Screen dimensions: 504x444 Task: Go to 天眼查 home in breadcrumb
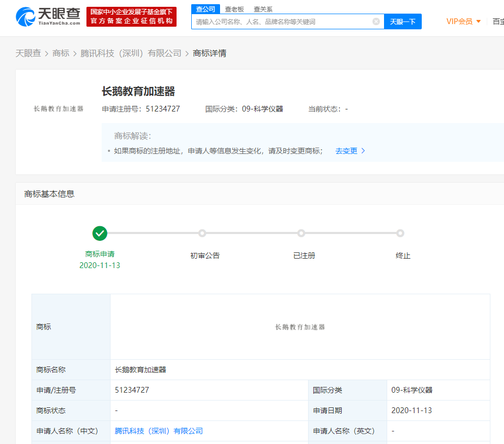pyautogui.click(x=28, y=53)
